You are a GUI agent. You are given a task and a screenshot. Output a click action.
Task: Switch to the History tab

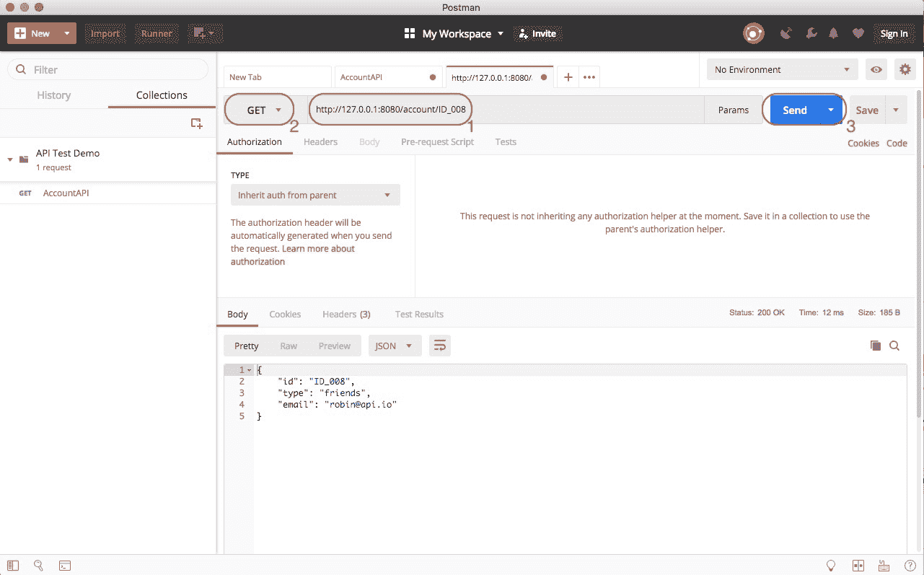[54, 95]
